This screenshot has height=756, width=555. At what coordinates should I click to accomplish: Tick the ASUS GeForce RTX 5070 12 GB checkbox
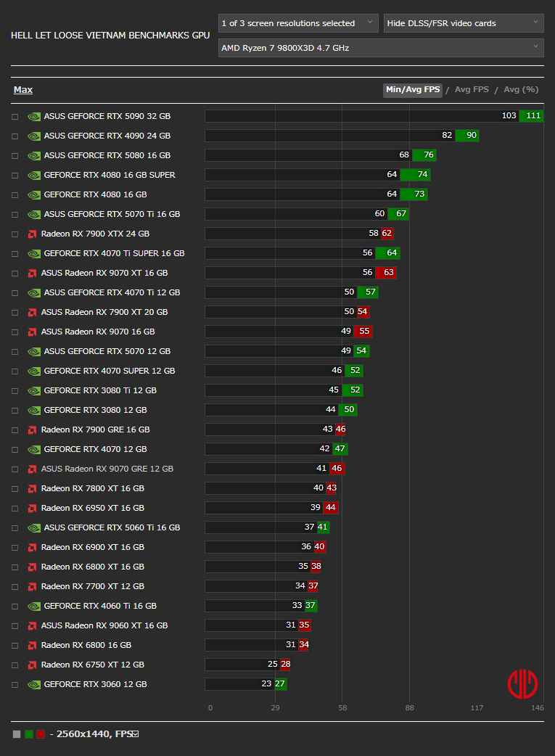click(15, 352)
